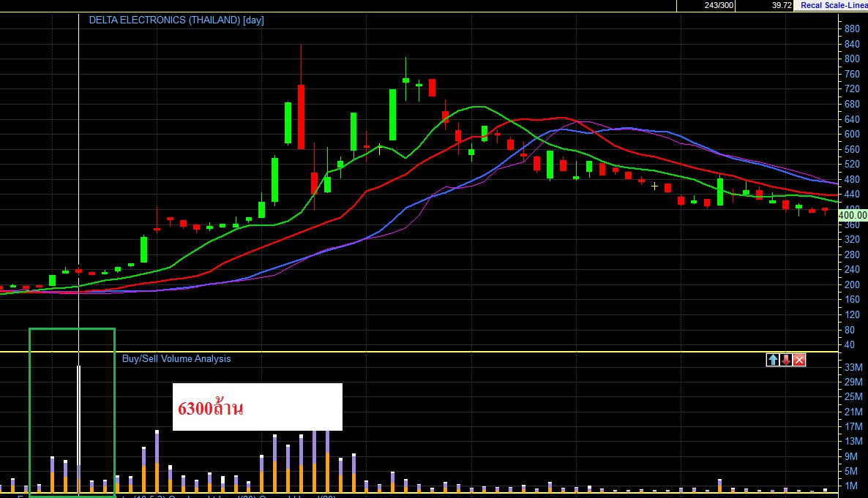Viewport: 868px width, 498px height.
Task: Click the 880 price axis label
Action: [x=852, y=29]
